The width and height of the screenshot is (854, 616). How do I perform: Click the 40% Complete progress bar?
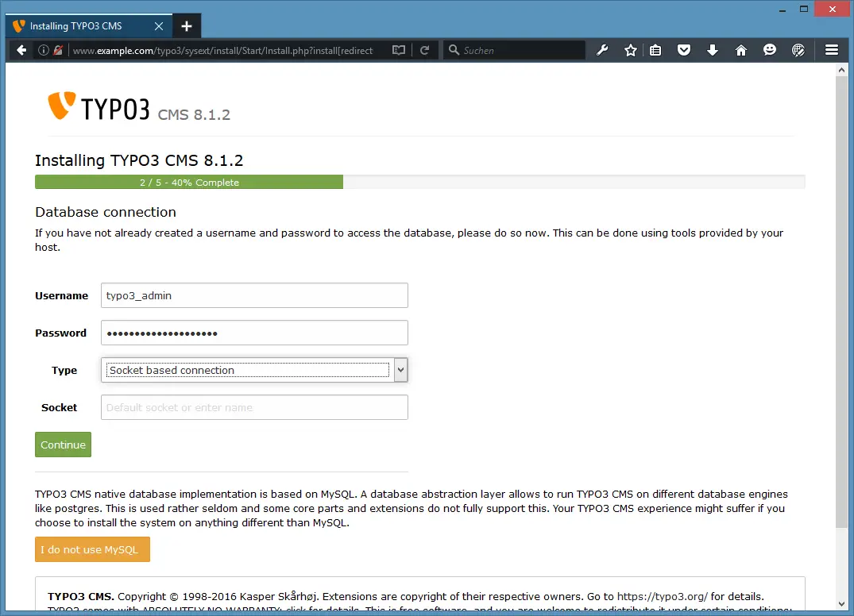(189, 183)
